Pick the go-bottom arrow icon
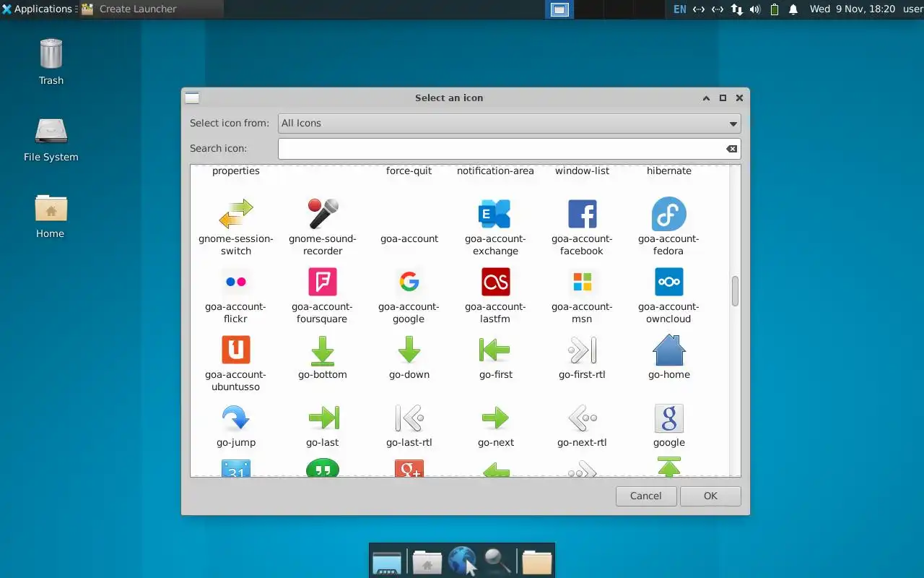The width and height of the screenshot is (924, 578). pos(323,350)
